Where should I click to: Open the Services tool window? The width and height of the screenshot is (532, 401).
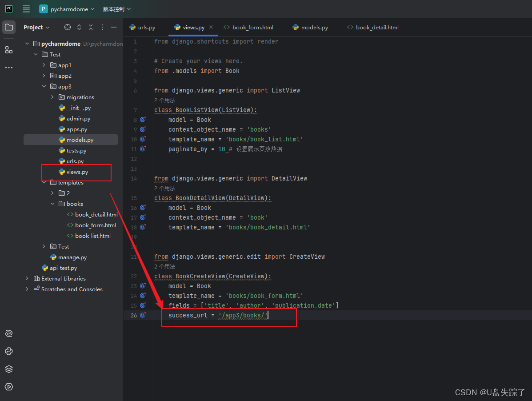pyautogui.click(x=9, y=387)
